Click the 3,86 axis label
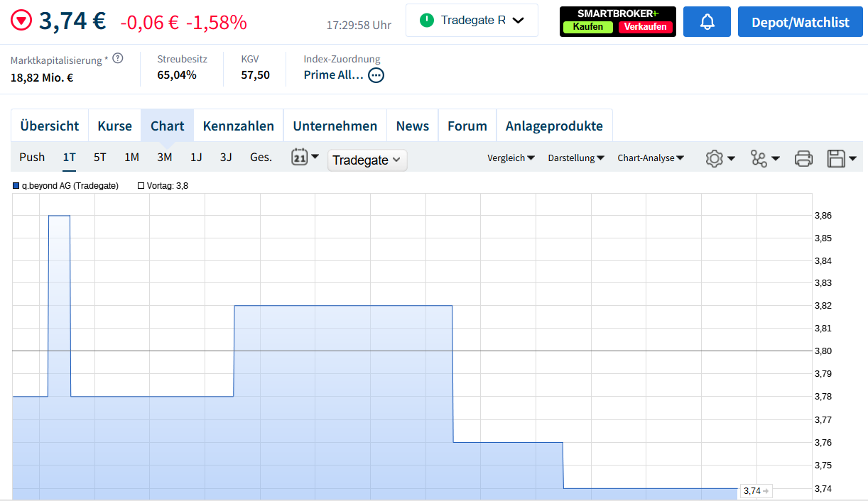The height and width of the screenshot is (501, 868). pos(823,215)
